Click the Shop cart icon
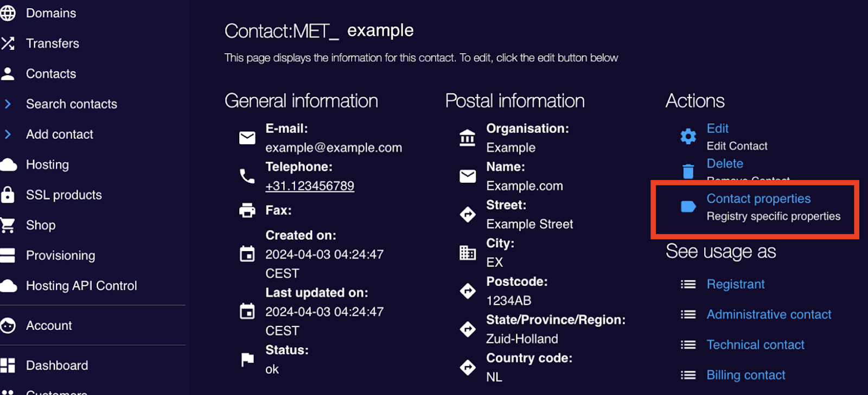Viewport: 868px width, 395px height. (8, 225)
